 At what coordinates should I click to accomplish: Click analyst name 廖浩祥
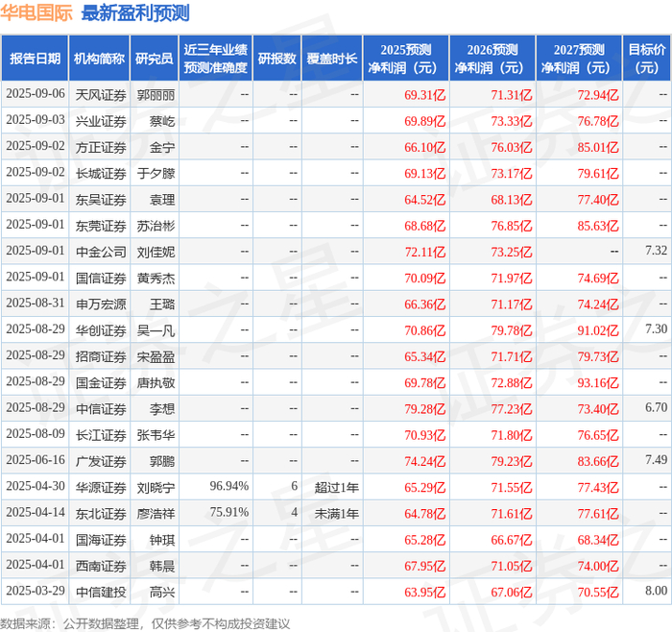pyautogui.click(x=156, y=514)
